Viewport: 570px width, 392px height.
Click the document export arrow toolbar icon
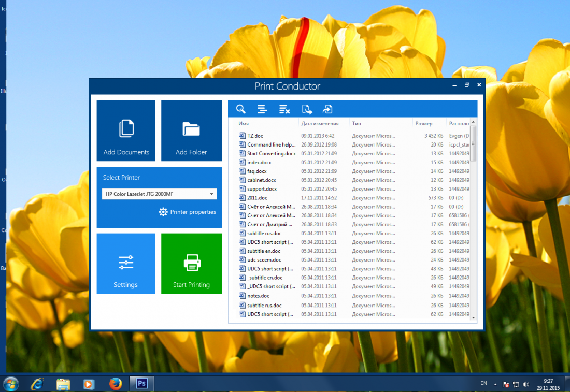pos(307,109)
